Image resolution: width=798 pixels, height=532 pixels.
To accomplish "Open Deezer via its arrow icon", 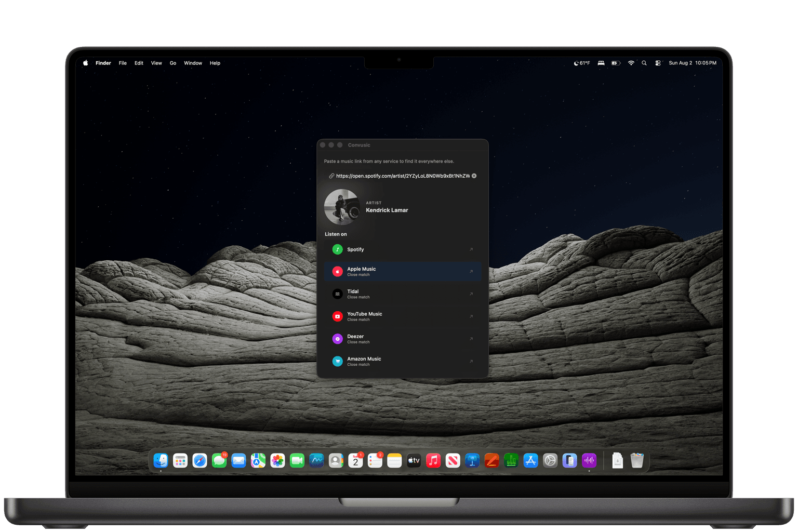I will (471, 339).
